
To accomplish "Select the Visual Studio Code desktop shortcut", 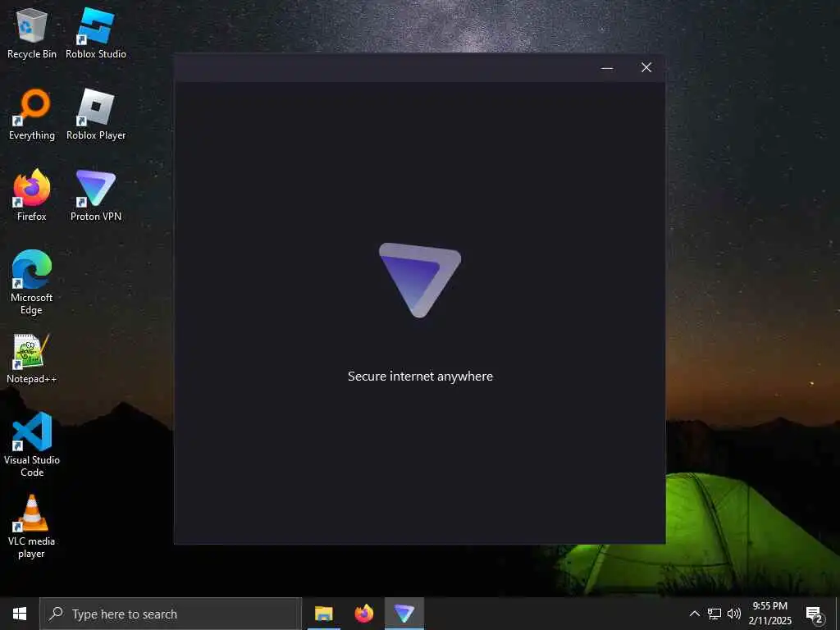I will (x=32, y=445).
